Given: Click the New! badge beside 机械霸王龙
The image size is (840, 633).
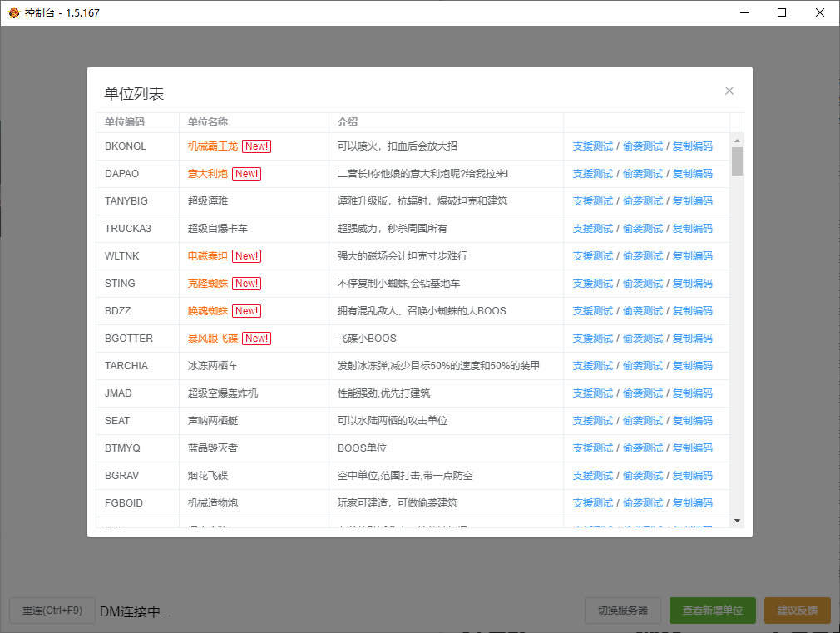Looking at the screenshot, I should tap(255, 146).
